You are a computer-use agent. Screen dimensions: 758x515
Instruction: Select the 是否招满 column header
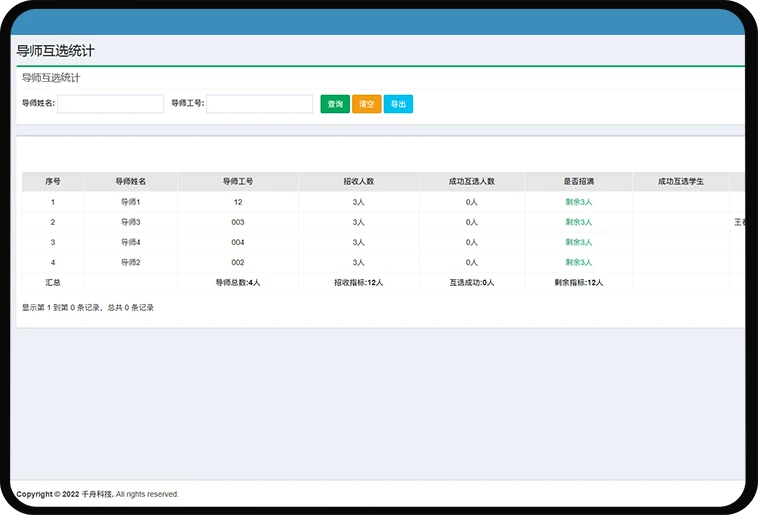point(579,182)
